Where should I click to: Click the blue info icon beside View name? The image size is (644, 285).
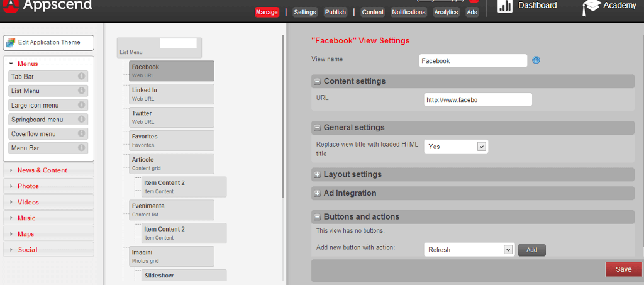536,60
